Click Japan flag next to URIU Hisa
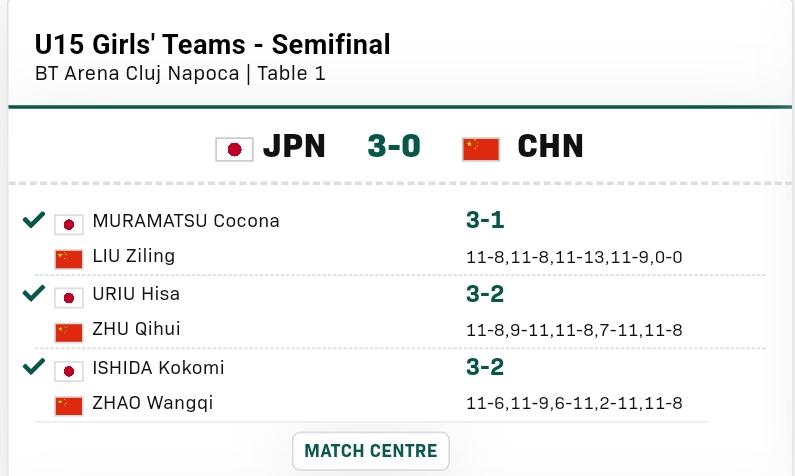Screen dimensions: 795x476 [68, 297]
